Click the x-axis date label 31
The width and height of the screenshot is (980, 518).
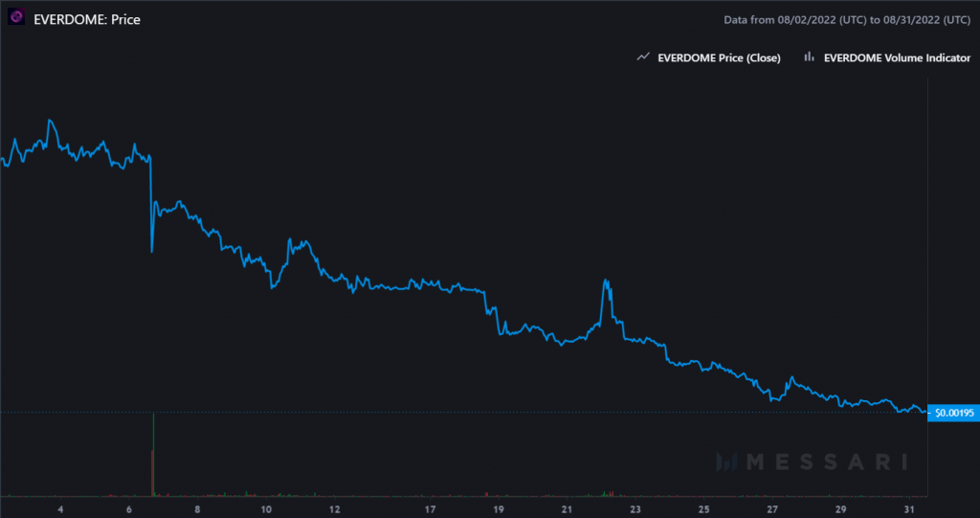click(909, 508)
